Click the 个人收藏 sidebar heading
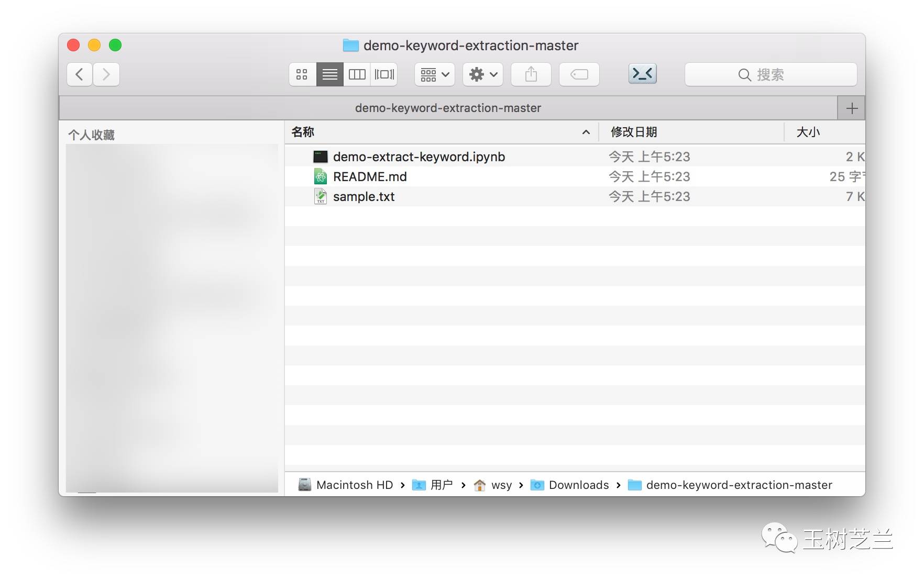This screenshot has height=580, width=924. click(x=91, y=135)
